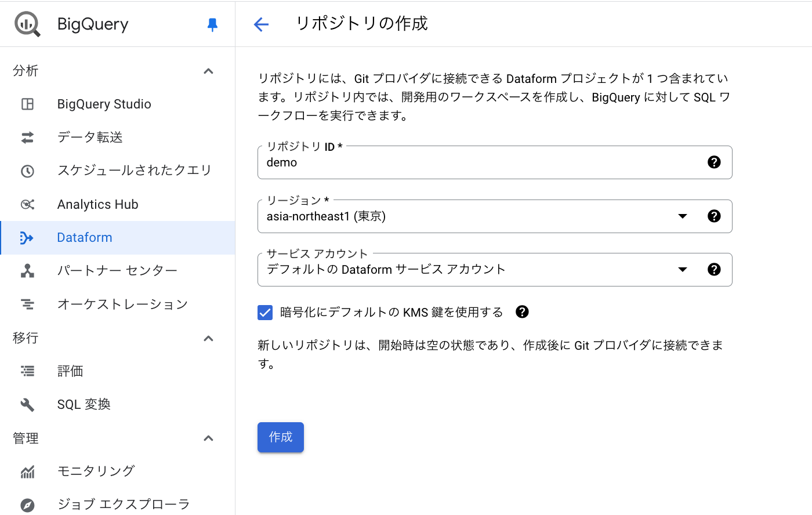The width and height of the screenshot is (812, 515).
Task: Uncheck 暗号化にデフォルトの KMS 鍵を使用する
Action: pos(264,312)
